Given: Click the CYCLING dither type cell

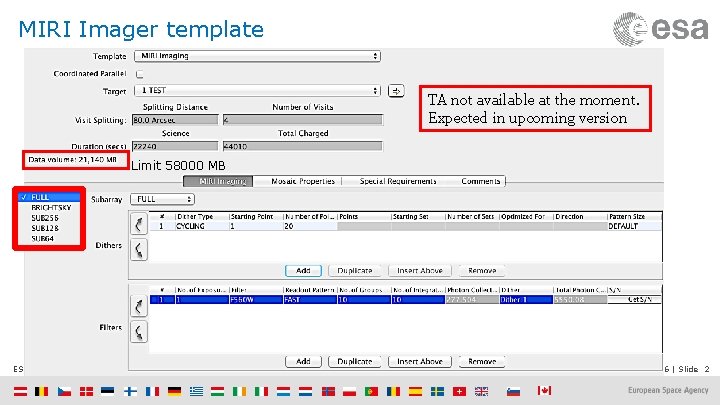Looking at the screenshot, I should 202,226.
